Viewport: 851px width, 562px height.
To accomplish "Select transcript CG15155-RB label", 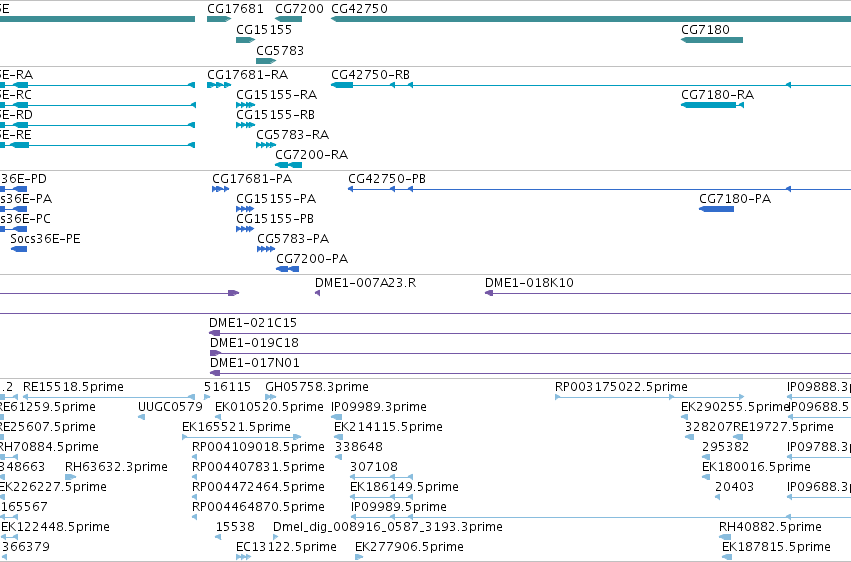I will pos(275,114).
